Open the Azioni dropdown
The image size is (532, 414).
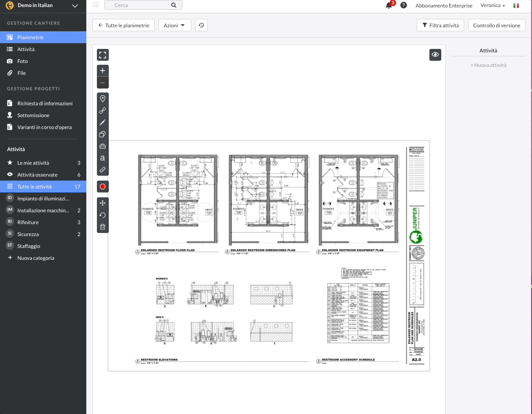coord(174,26)
